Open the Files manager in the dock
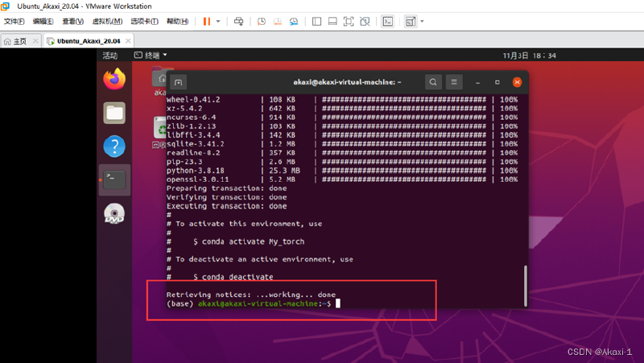 pyautogui.click(x=114, y=113)
